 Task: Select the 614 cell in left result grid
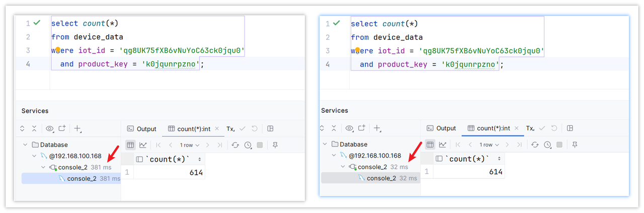(169, 172)
